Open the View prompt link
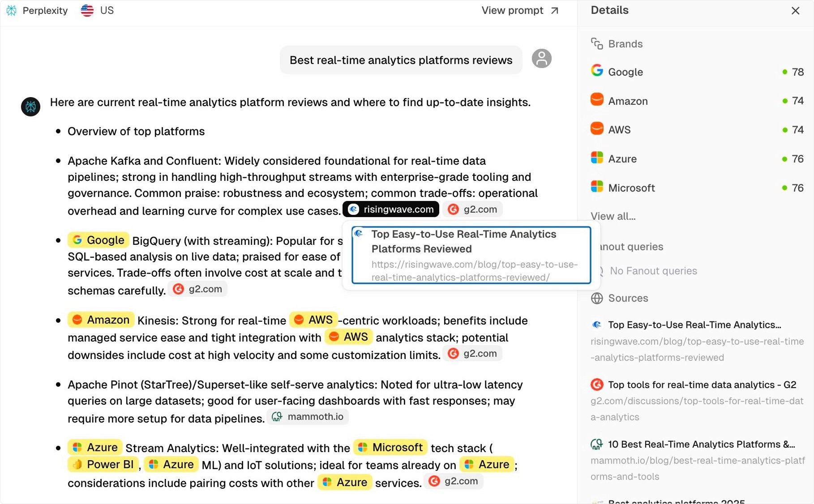The height and width of the screenshot is (504, 814). coord(520,10)
